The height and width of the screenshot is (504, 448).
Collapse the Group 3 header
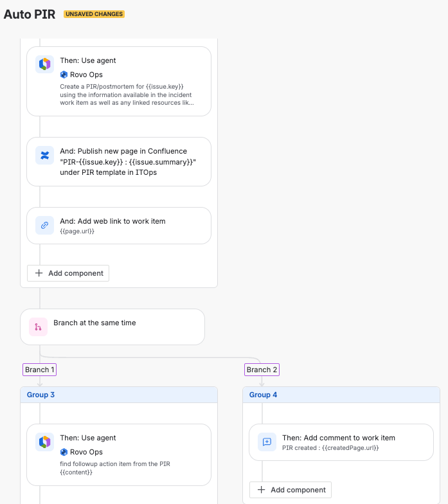pos(119,395)
